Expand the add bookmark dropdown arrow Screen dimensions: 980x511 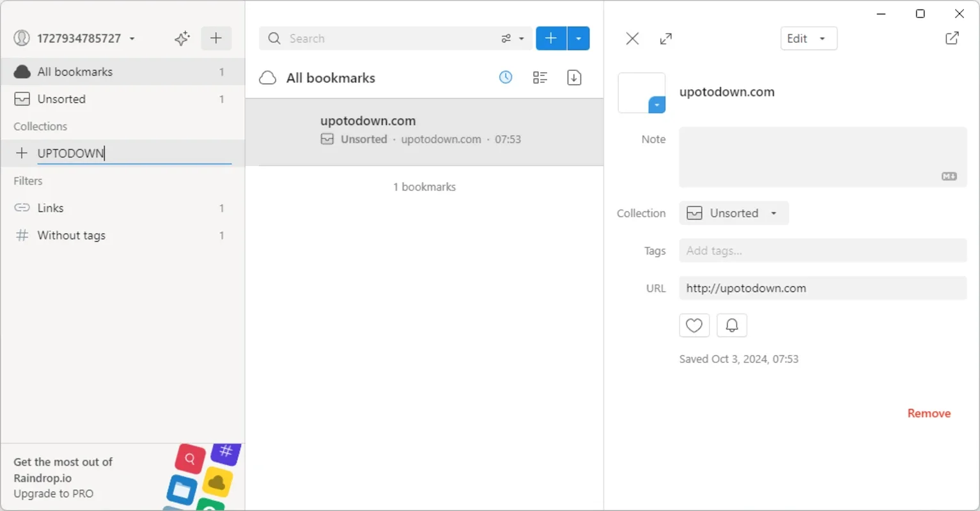coord(579,38)
